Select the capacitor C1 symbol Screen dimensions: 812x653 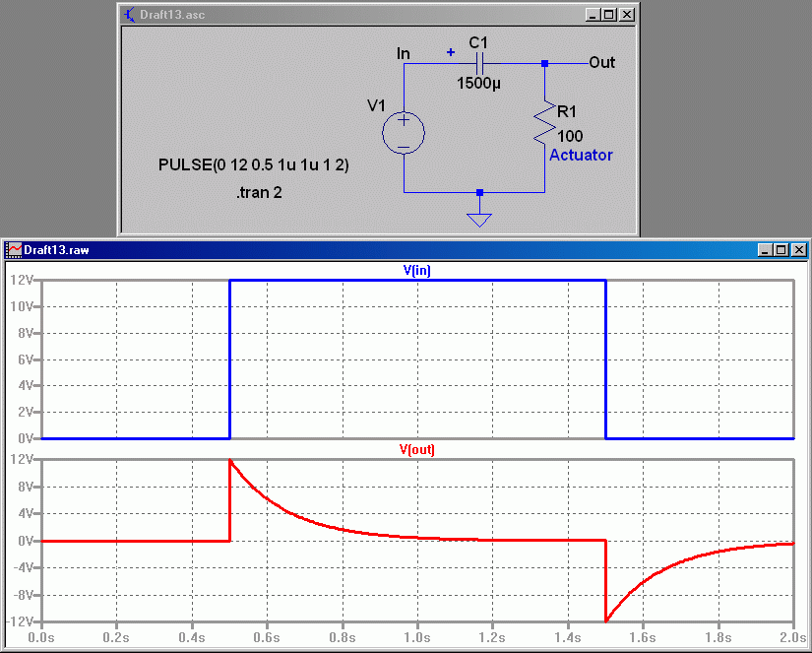(x=479, y=63)
